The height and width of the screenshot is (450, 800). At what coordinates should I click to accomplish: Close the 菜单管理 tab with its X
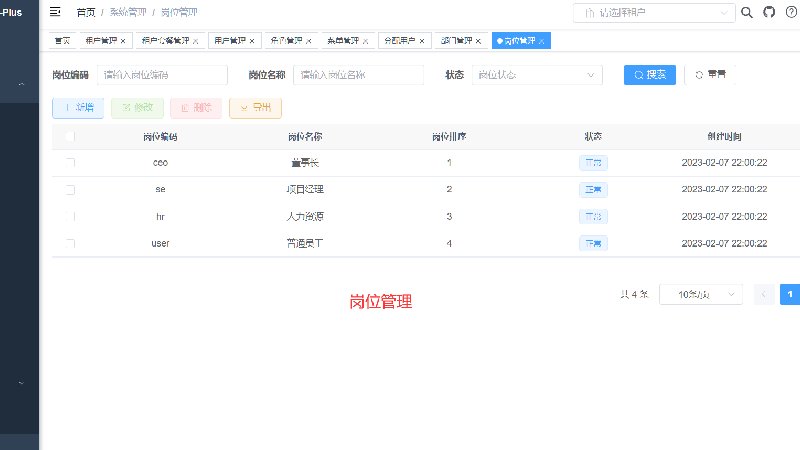tap(365, 41)
